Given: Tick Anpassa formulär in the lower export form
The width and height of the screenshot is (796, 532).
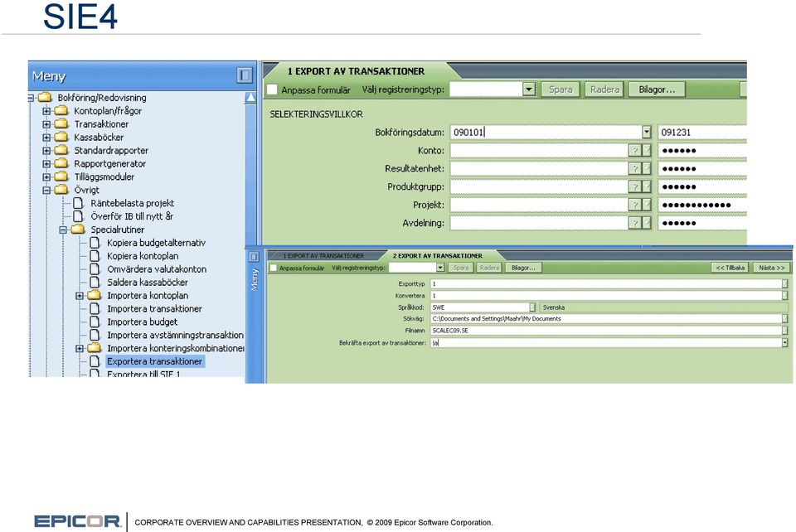Looking at the screenshot, I should pyautogui.click(x=274, y=268).
